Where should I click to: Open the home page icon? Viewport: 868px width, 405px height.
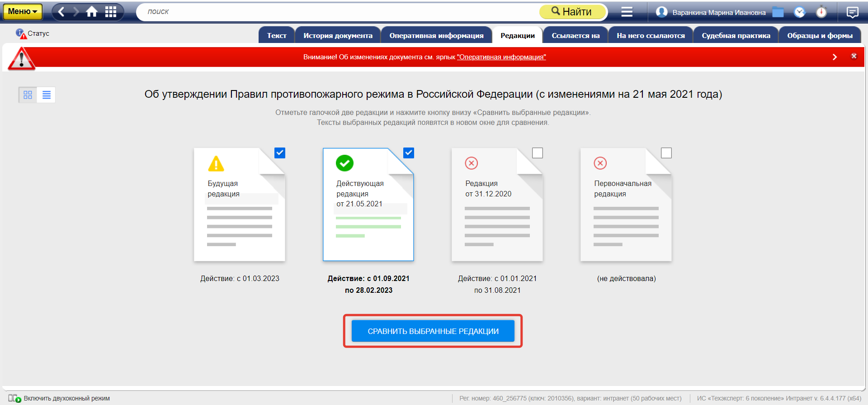(x=92, y=12)
